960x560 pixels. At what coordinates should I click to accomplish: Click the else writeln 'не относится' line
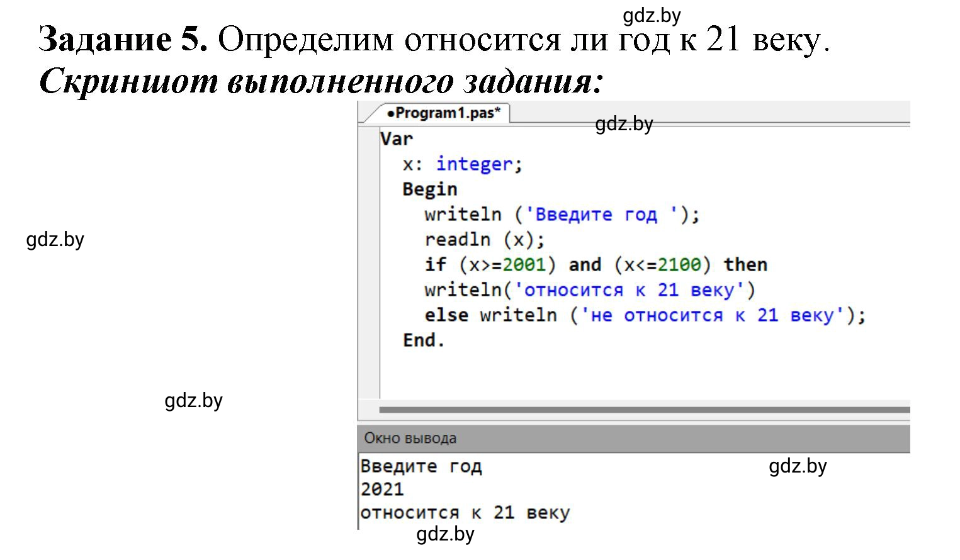[x=645, y=315]
